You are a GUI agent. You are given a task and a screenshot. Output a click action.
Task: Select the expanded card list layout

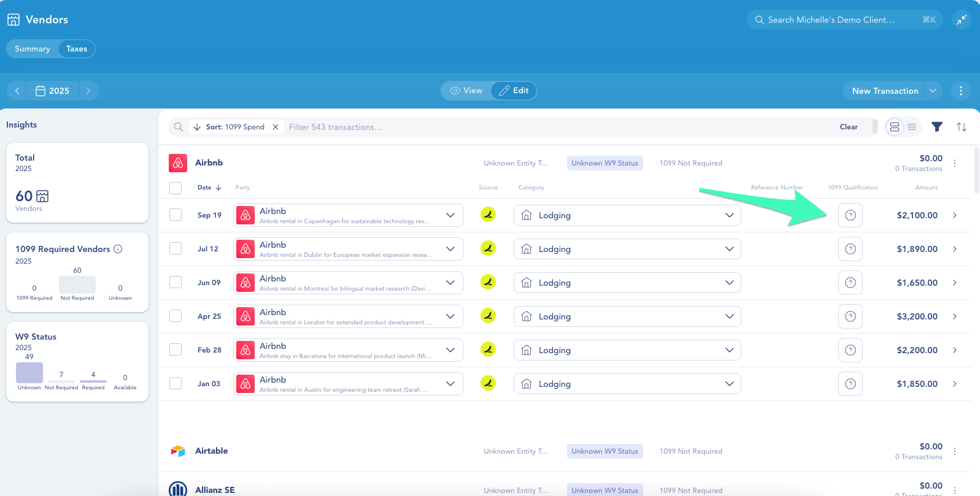click(895, 127)
